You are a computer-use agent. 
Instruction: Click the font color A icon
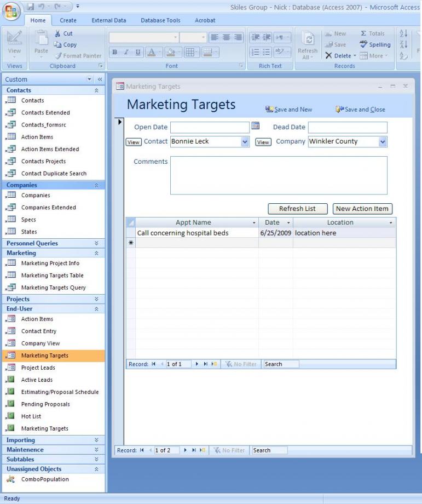[x=152, y=52]
